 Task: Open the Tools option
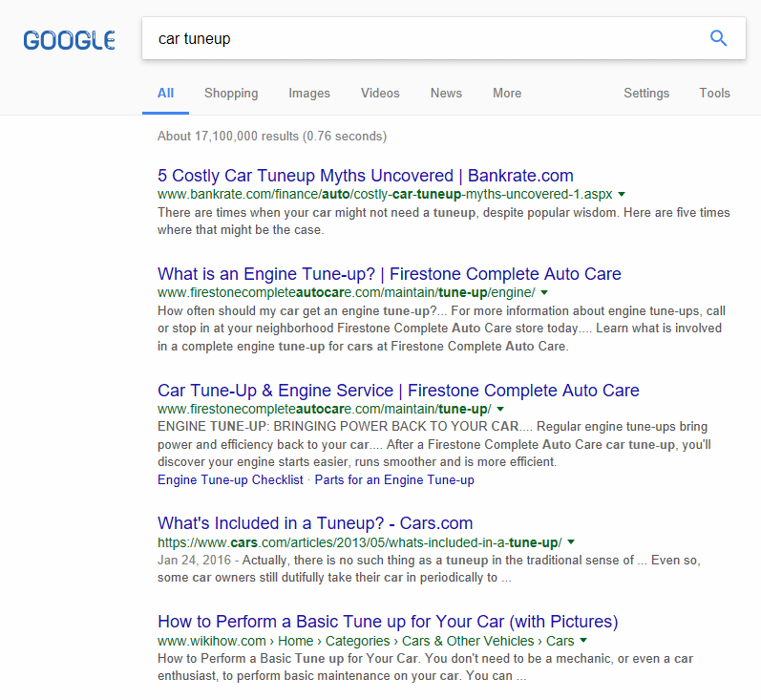pos(714,94)
